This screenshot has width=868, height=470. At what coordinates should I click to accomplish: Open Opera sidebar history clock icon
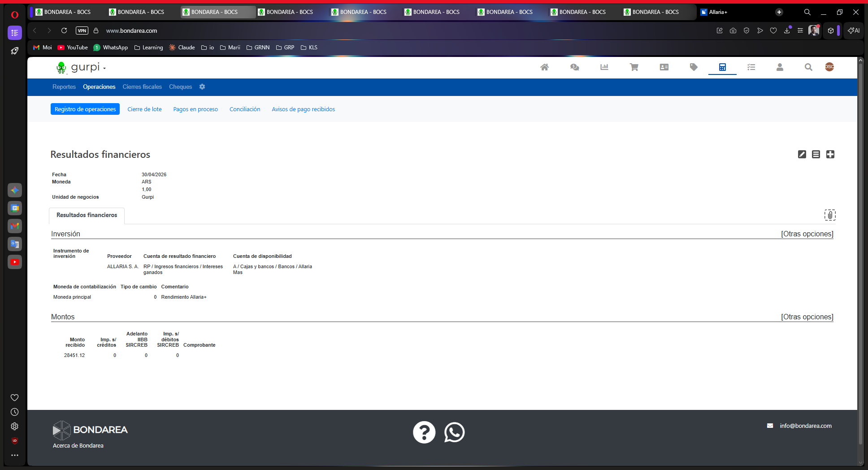(15, 412)
